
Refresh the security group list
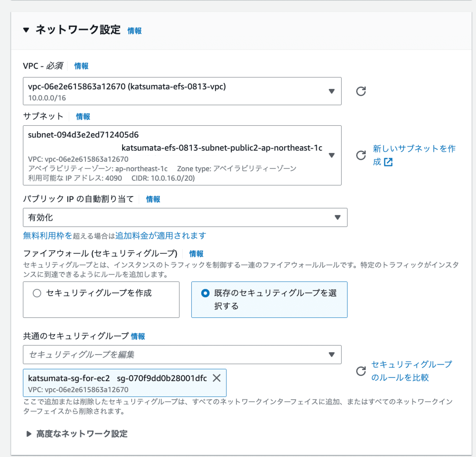361,371
